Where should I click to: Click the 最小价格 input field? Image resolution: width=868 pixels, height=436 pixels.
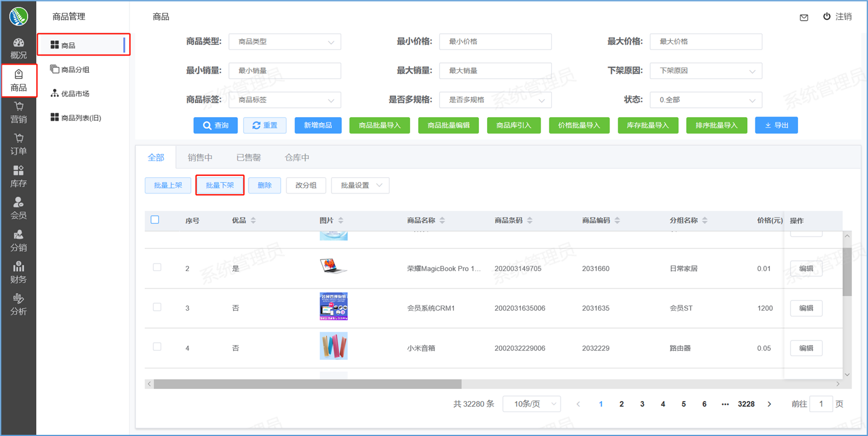(495, 42)
